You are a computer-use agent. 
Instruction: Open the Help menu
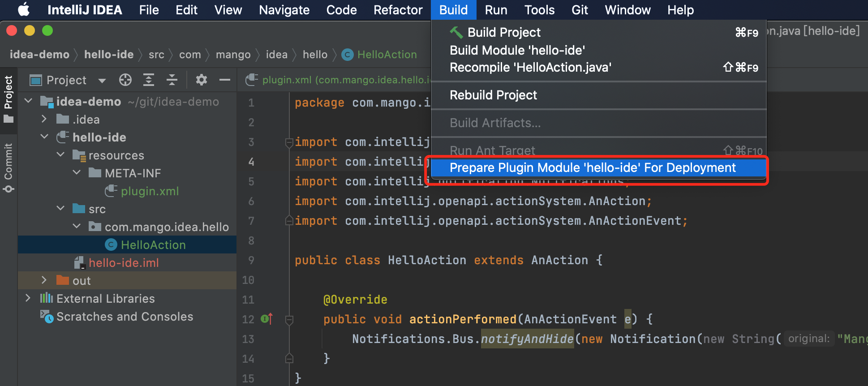coord(680,10)
